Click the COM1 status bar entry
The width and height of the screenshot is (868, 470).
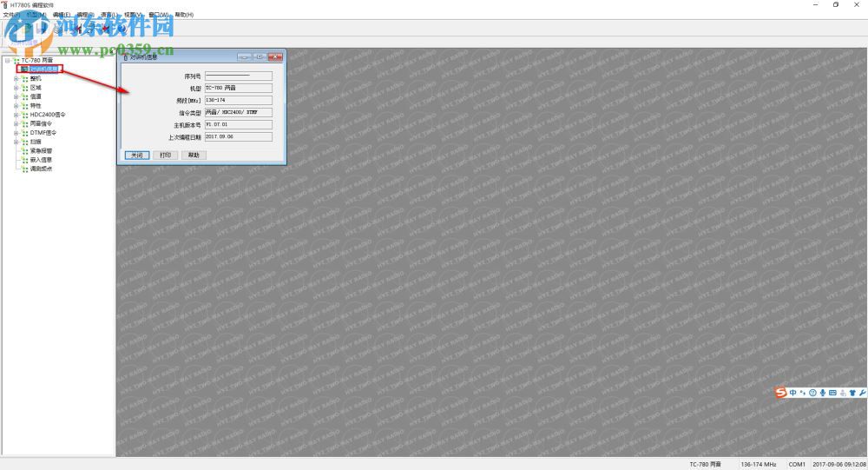point(797,465)
